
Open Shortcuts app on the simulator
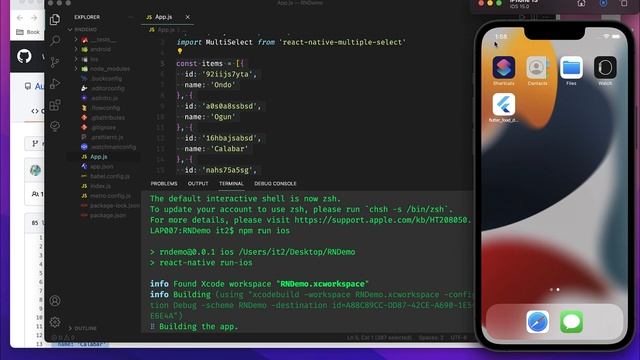(x=504, y=68)
